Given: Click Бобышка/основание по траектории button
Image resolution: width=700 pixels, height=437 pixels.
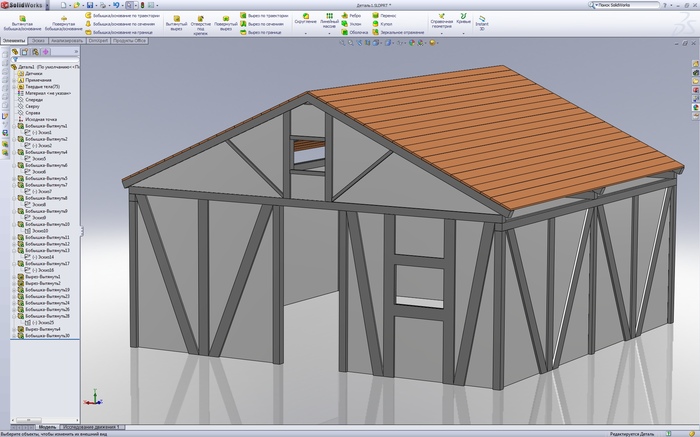Looking at the screenshot, I should pyautogui.click(x=124, y=16).
